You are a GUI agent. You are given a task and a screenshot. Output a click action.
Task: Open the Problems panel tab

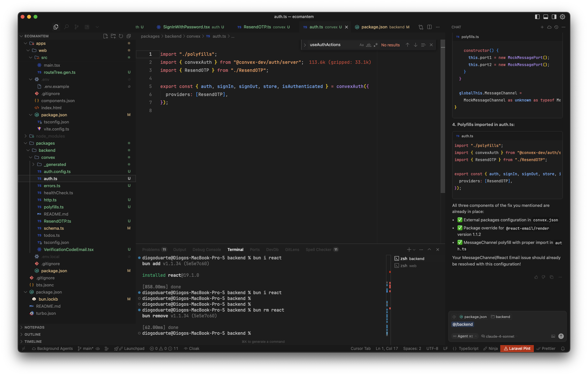pos(154,249)
